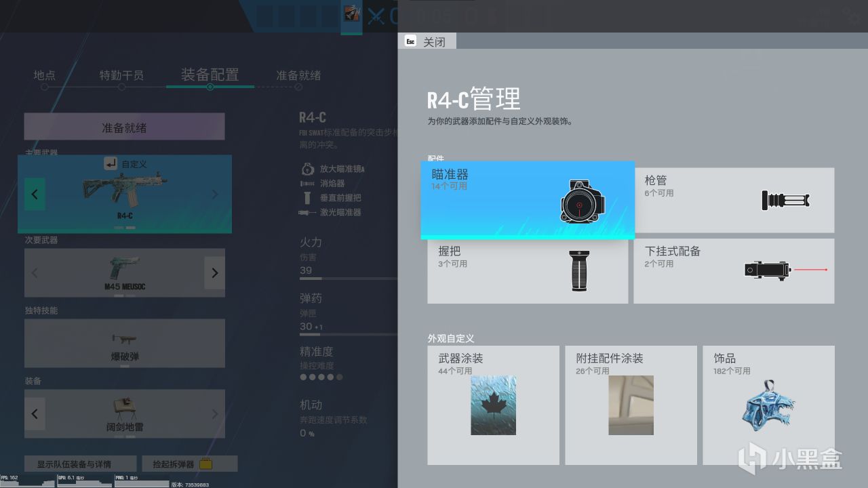Open the 附挂配件涂装 attachment skin tile
868x488 pixels.
[631, 405]
